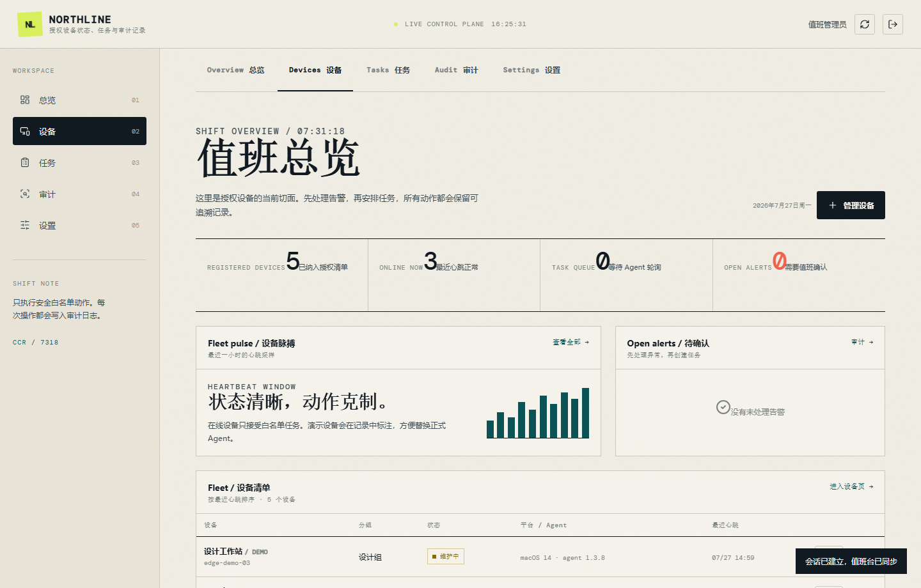
Task: Open 总览 from the sidebar
Action: click(x=79, y=100)
